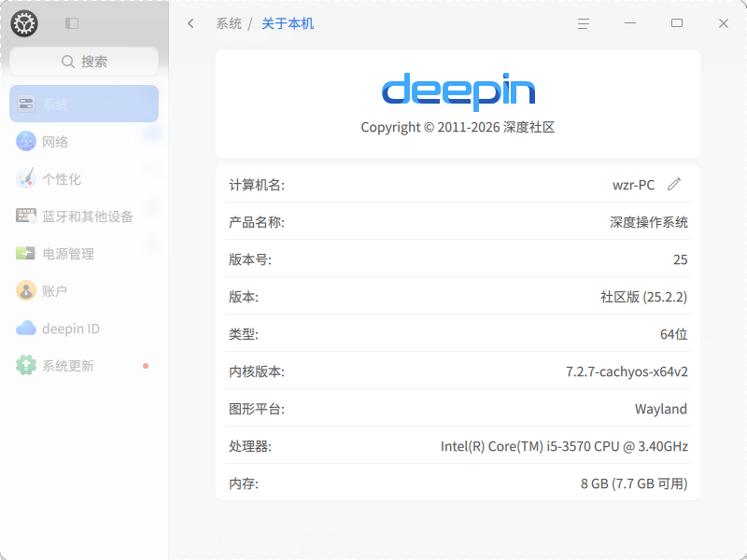Click the Wayland graphics platform value

[x=661, y=409]
